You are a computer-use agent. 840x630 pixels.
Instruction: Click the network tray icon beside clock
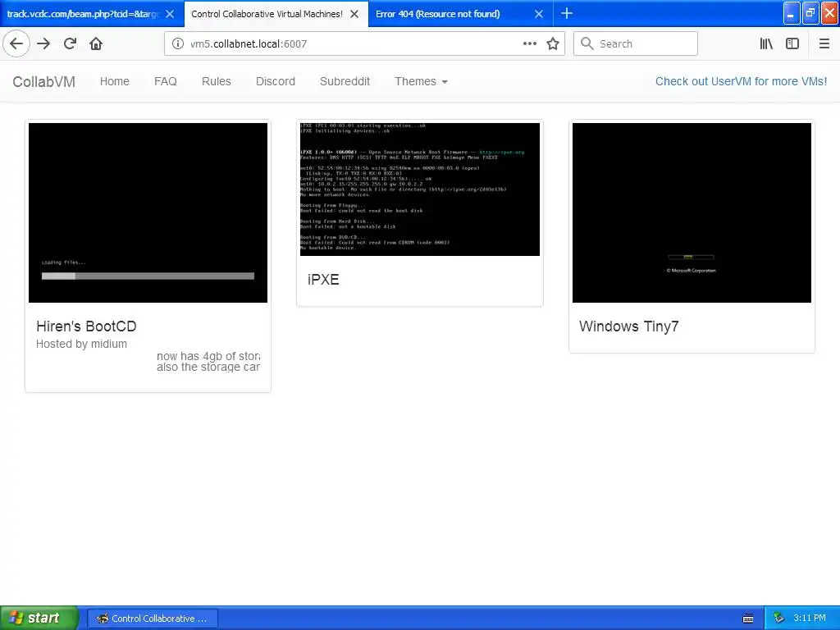[x=778, y=619]
